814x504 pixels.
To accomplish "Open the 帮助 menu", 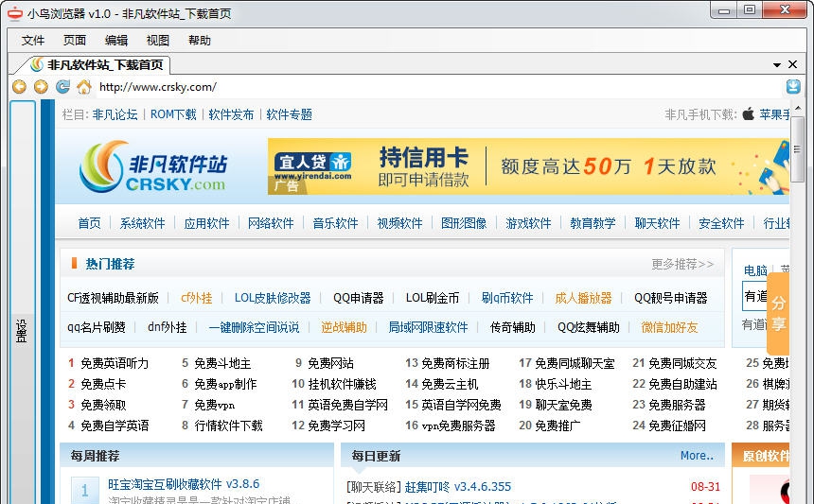I will point(200,41).
